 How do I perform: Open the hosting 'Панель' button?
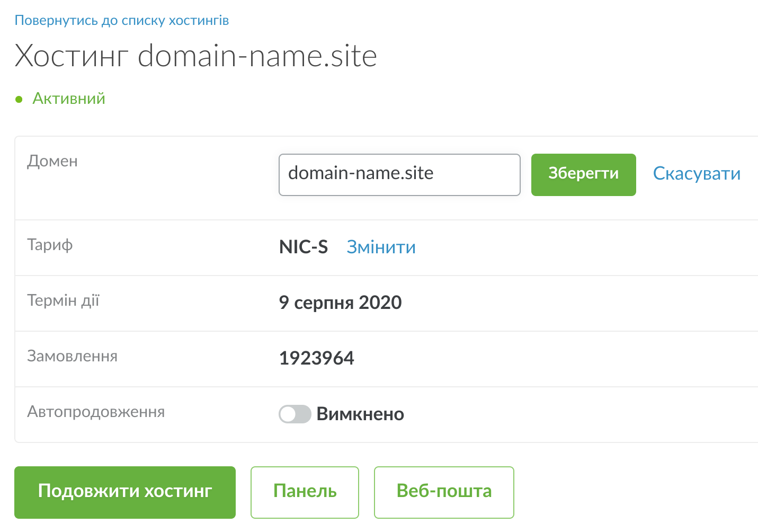(x=305, y=492)
